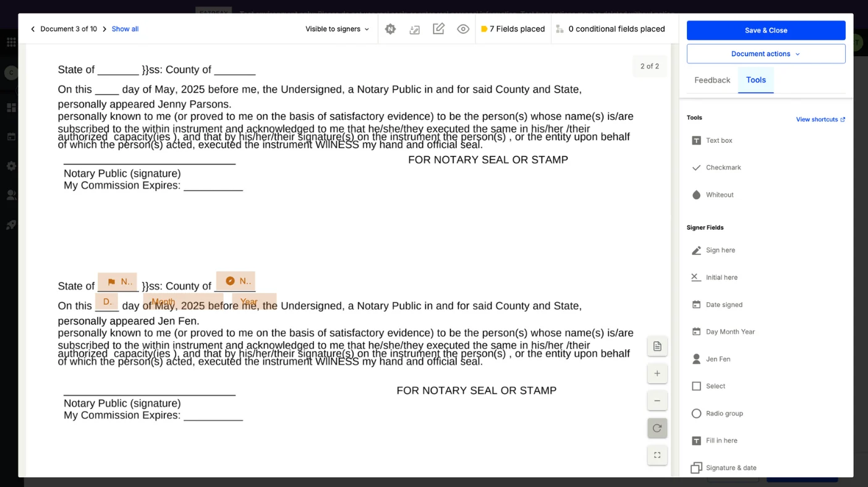Go to the previous document arrow

[33, 29]
